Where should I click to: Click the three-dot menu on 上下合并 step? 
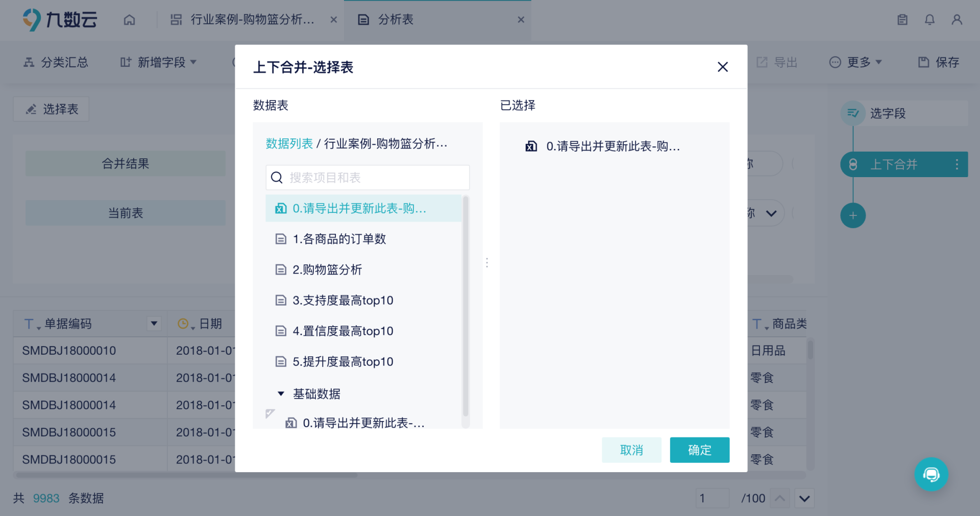click(x=957, y=164)
